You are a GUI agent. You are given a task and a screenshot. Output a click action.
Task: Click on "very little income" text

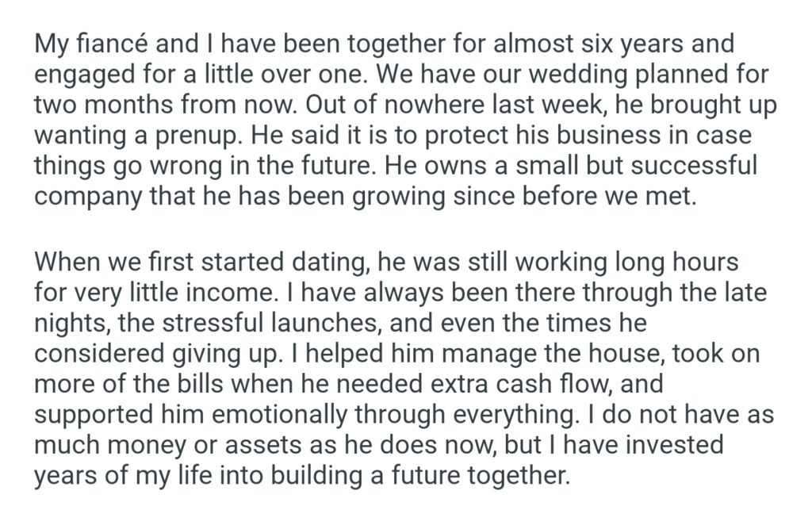pyautogui.click(x=199, y=292)
